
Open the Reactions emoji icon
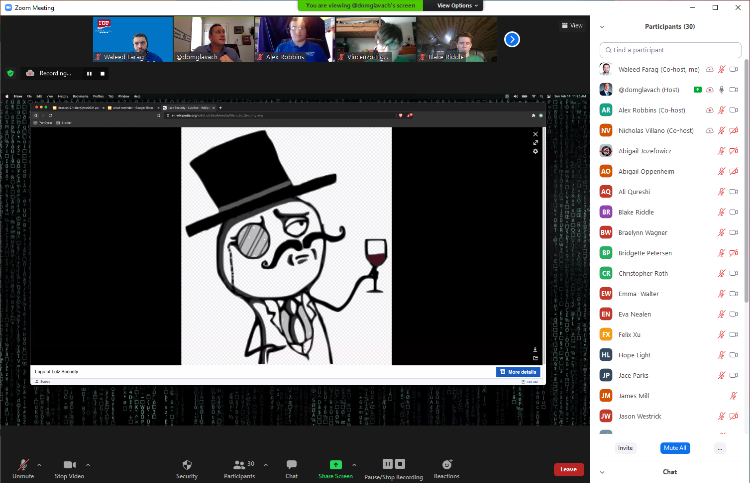tap(447, 464)
